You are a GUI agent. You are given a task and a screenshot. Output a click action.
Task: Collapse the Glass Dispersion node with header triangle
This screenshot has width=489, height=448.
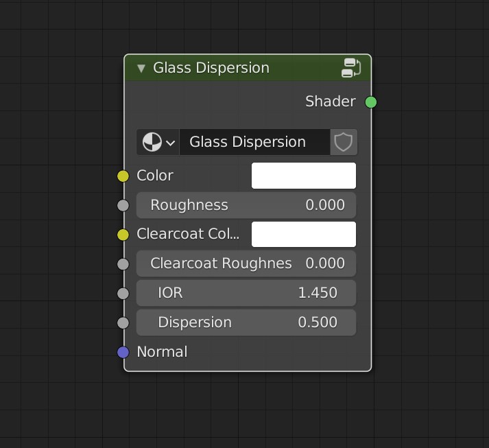click(x=141, y=68)
